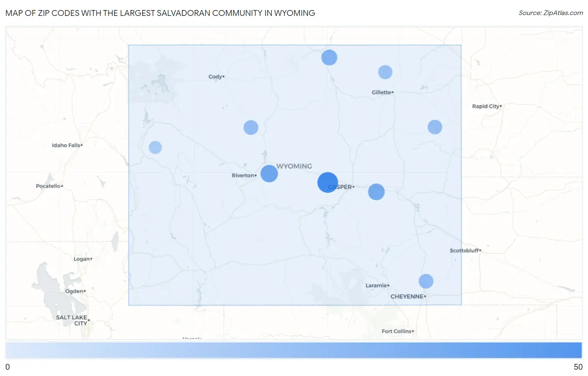This screenshot has width=588, height=376.
Task: Select the bubble marker near Cheyenne and Laramie
Action: pyautogui.click(x=426, y=281)
